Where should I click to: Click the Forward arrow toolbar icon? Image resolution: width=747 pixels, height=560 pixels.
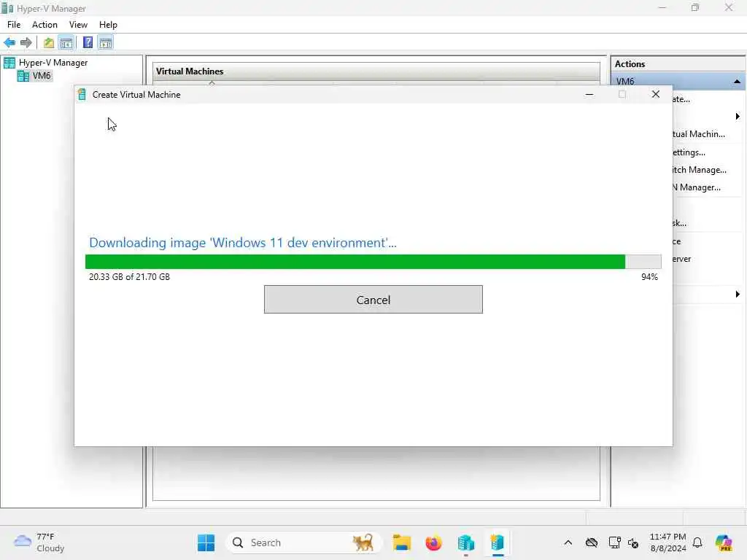pyautogui.click(x=26, y=43)
